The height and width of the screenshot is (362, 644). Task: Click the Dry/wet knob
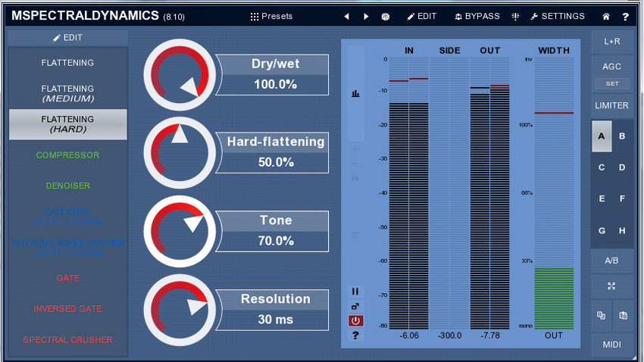pos(180,75)
